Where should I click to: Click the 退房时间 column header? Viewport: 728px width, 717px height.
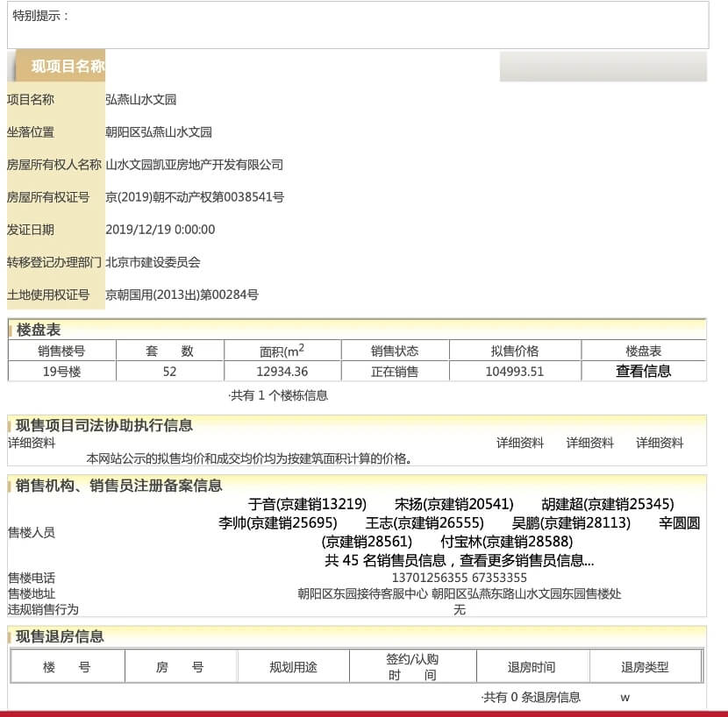[532, 667]
